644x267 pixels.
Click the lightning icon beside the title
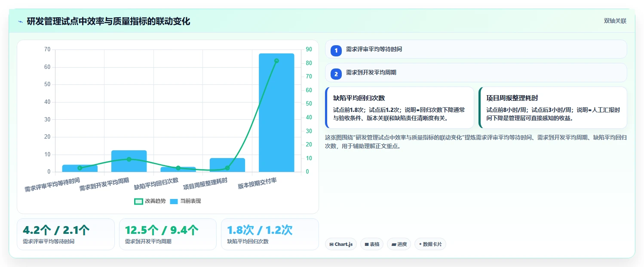[x=20, y=22]
